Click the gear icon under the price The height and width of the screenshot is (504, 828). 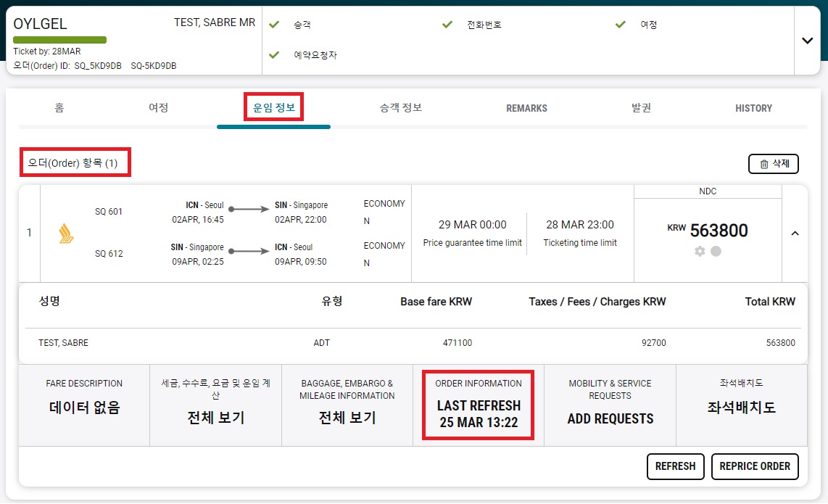click(700, 252)
